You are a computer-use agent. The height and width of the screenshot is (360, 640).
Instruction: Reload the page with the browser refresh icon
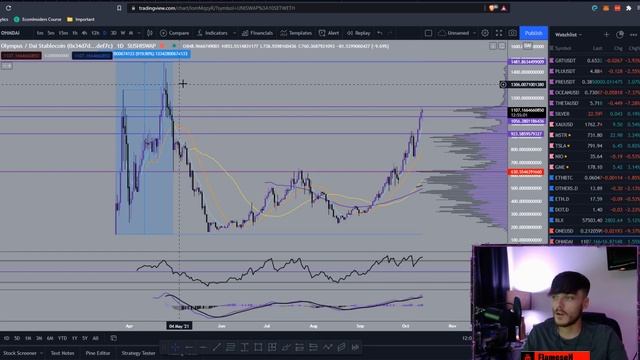click(8, 8)
